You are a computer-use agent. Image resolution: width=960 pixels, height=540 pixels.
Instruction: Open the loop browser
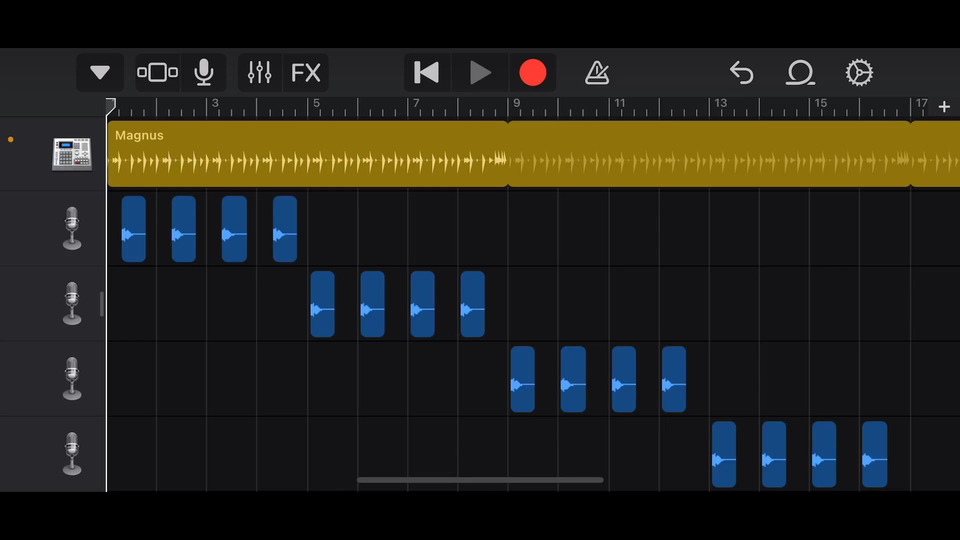pos(800,73)
